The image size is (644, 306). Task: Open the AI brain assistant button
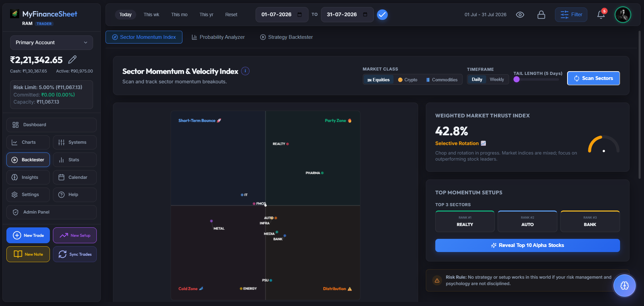624,285
